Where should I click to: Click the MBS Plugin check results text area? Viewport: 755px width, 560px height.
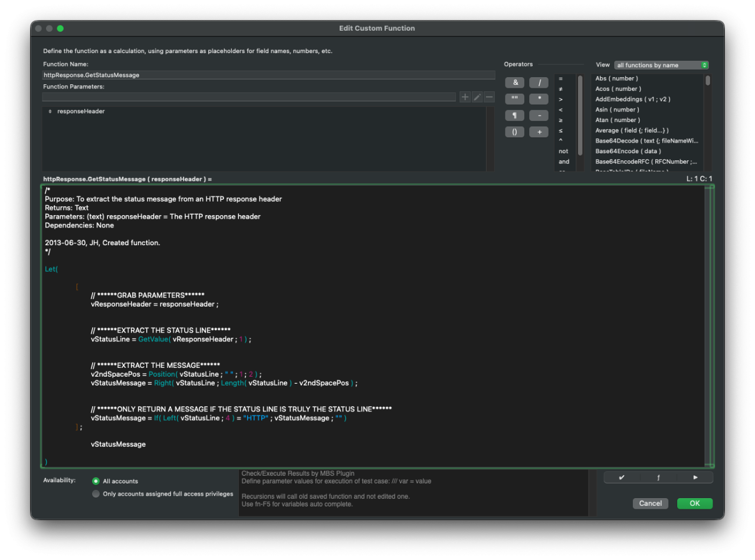tap(413, 493)
